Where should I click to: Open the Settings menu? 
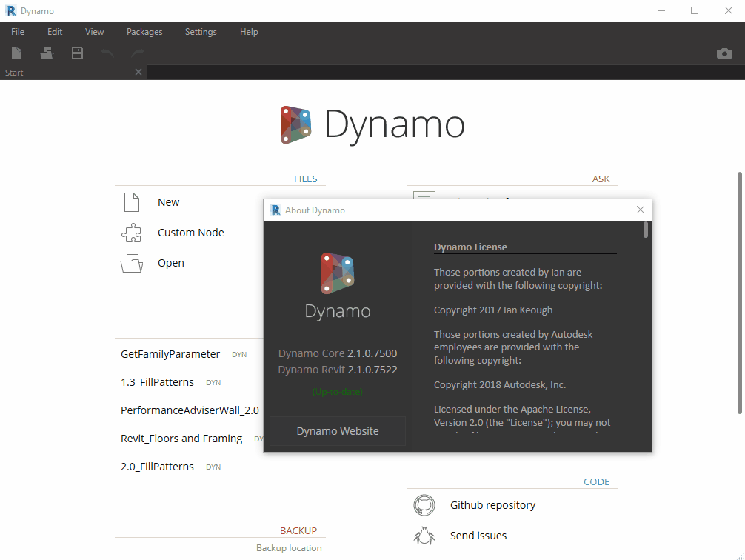coord(201,31)
